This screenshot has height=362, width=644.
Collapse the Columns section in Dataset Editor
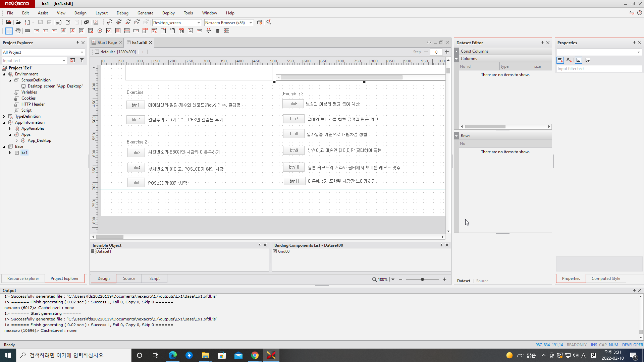[457, 59]
